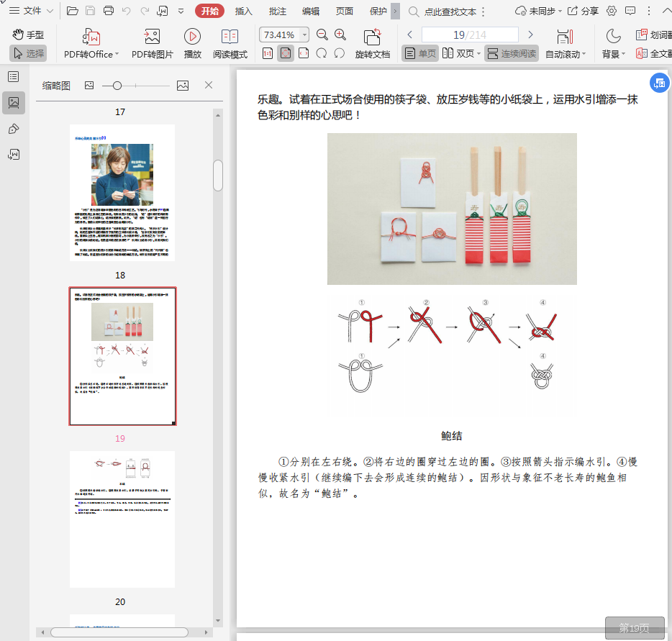Open the three-dot more options menu
The image size is (672, 641).
[649, 11]
